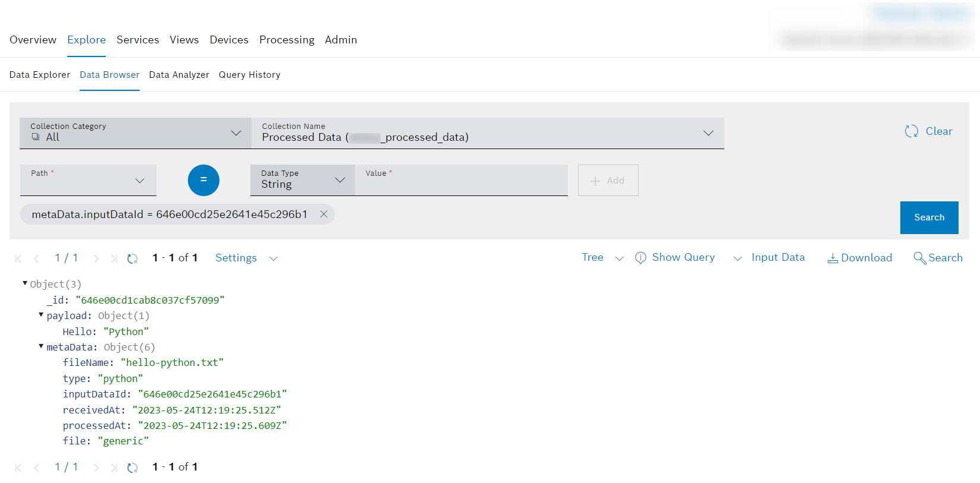
Task: Remove the metaData.inputDataId filter chip
Action: (x=323, y=214)
